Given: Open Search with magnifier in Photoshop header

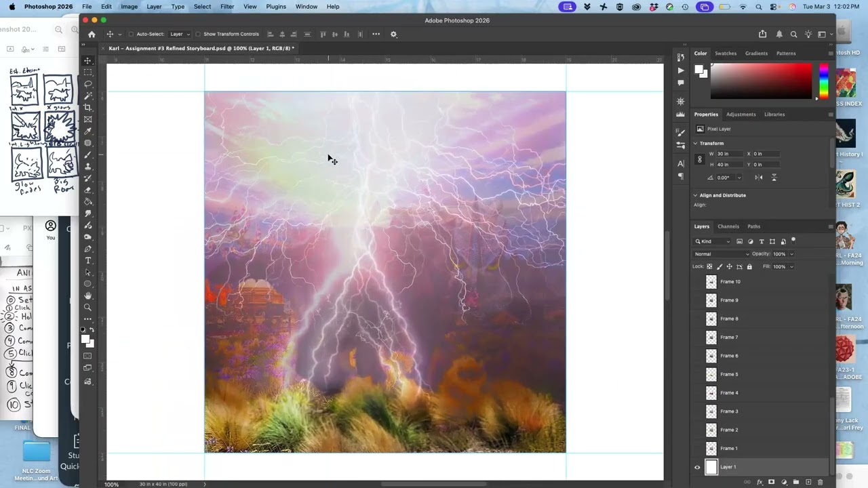Looking at the screenshot, I should (x=793, y=34).
